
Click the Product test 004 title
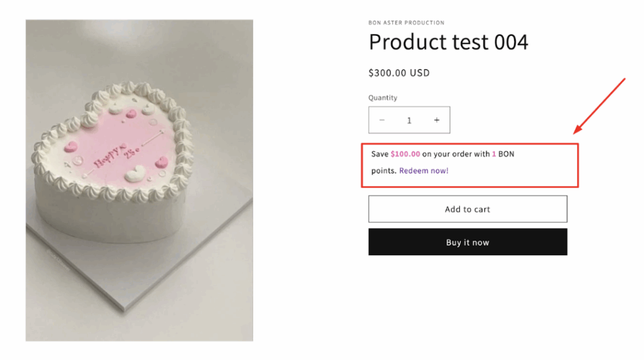[x=448, y=42]
